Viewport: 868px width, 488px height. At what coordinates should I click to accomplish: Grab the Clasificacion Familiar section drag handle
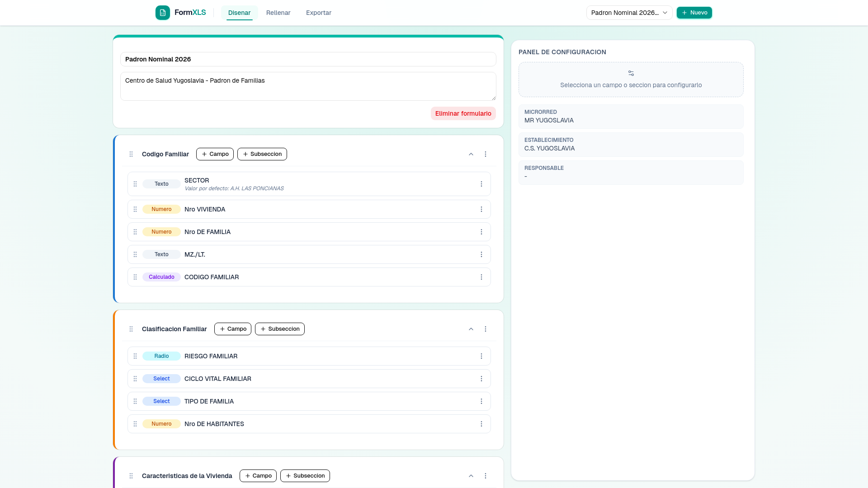[x=131, y=329]
